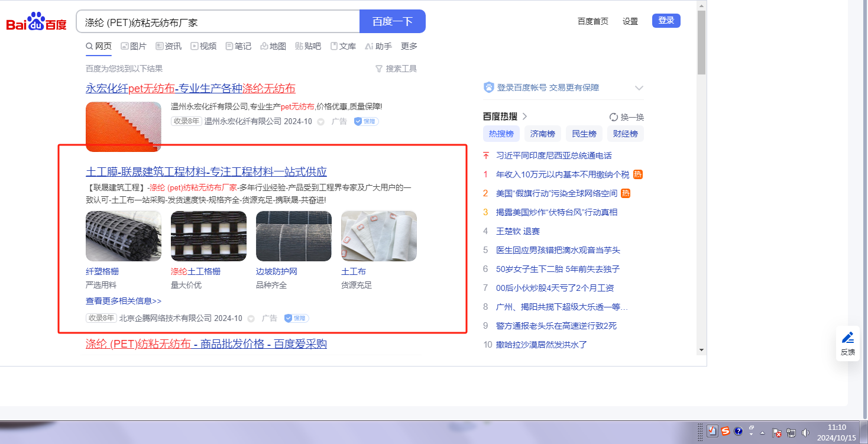Screen dimensions: 868x444
Task: Switch to the 视频 tab
Action: 203,46
